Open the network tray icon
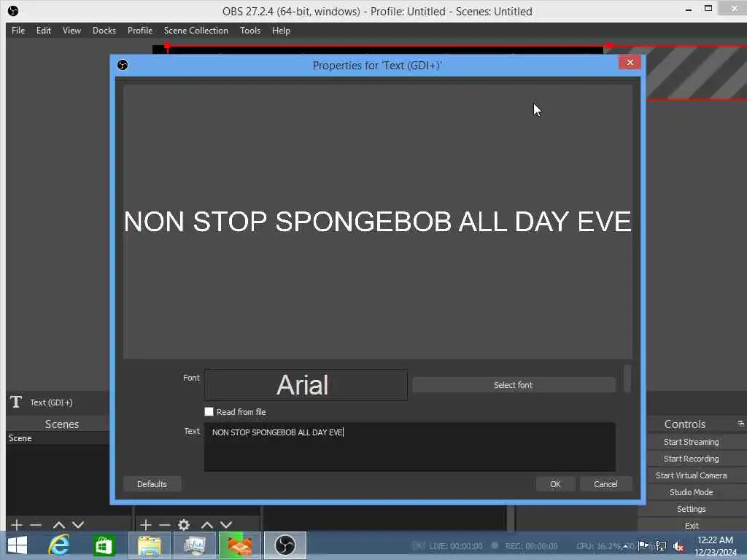The image size is (747, 560). pyautogui.click(x=661, y=545)
